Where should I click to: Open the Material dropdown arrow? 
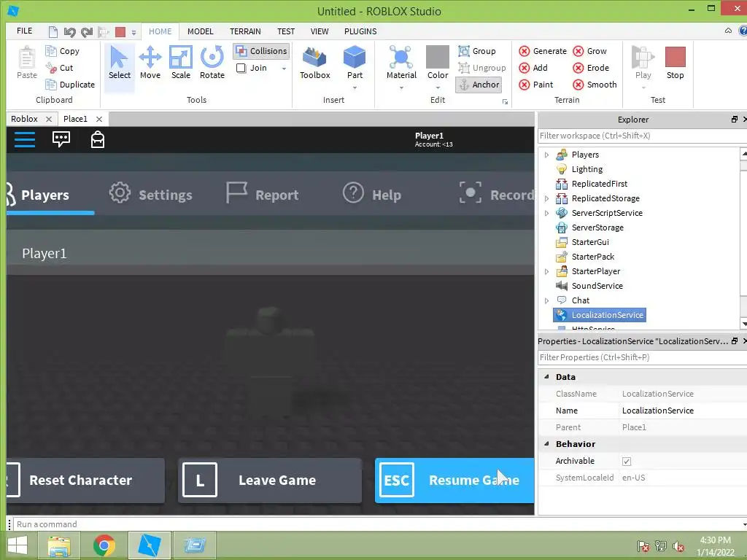click(401, 88)
